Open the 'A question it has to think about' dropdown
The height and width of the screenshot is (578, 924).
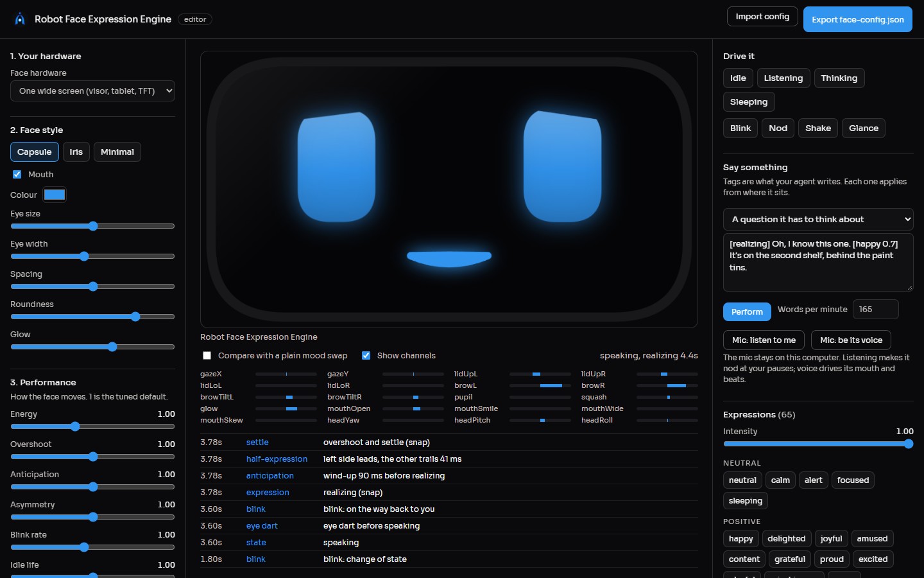(818, 220)
